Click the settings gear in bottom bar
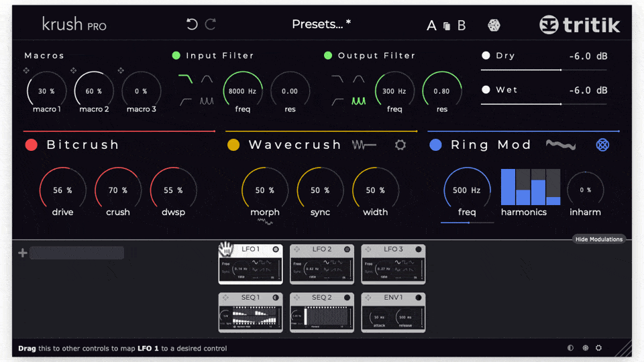The height and width of the screenshot is (362, 644). point(598,348)
